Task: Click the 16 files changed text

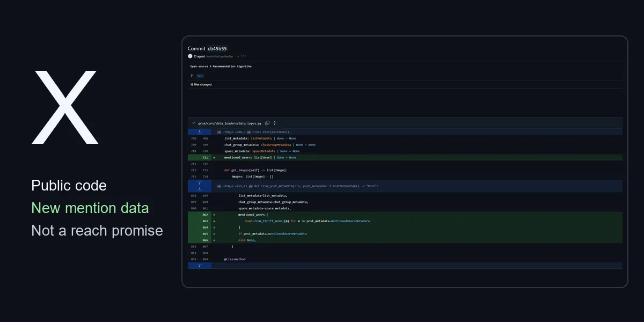Action: pos(201,85)
